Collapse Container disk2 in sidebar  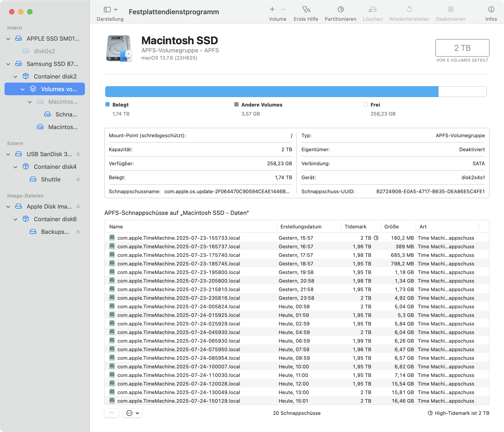pos(15,77)
